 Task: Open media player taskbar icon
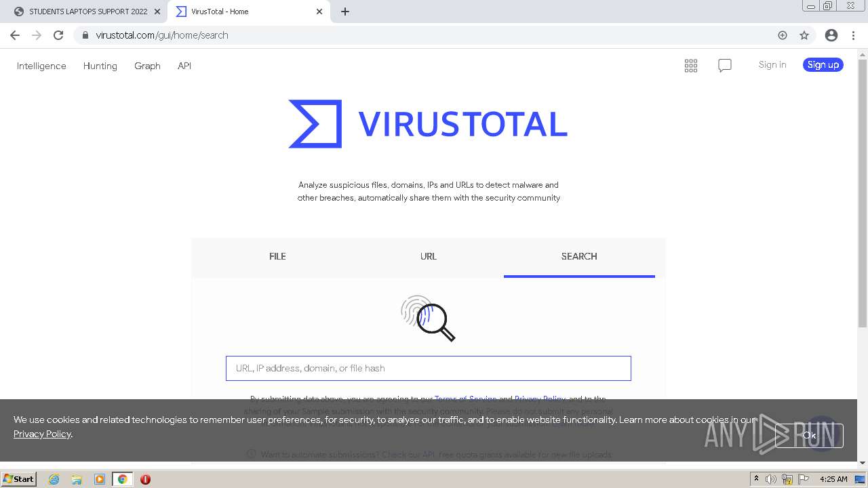[100, 479]
